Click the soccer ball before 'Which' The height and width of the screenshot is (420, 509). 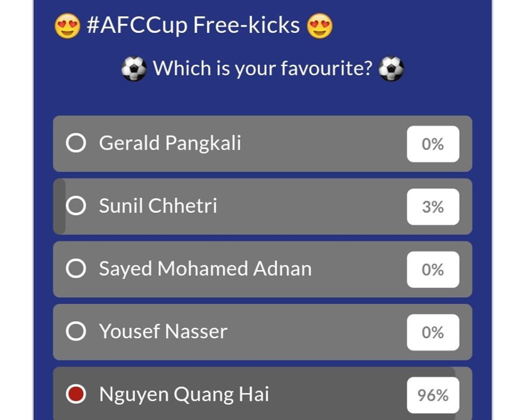pos(134,69)
